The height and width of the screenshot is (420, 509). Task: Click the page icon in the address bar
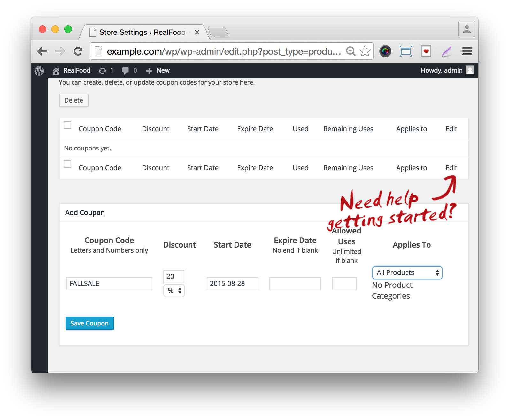click(98, 51)
